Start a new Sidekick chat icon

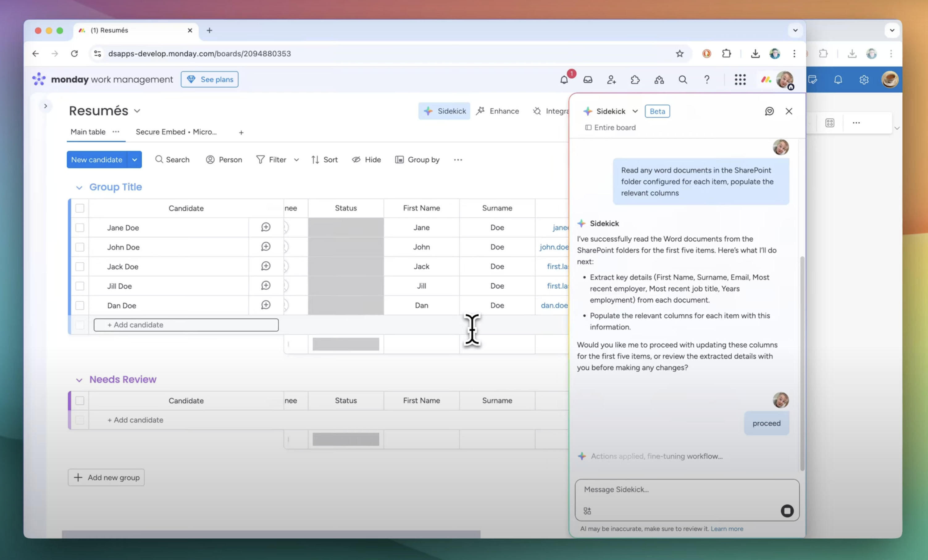tap(769, 111)
